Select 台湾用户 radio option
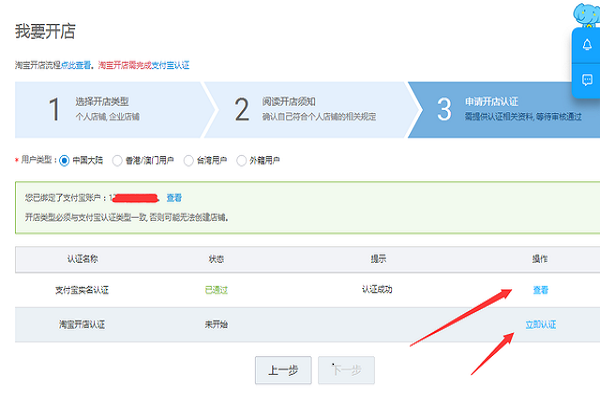600x400 pixels. point(188,160)
